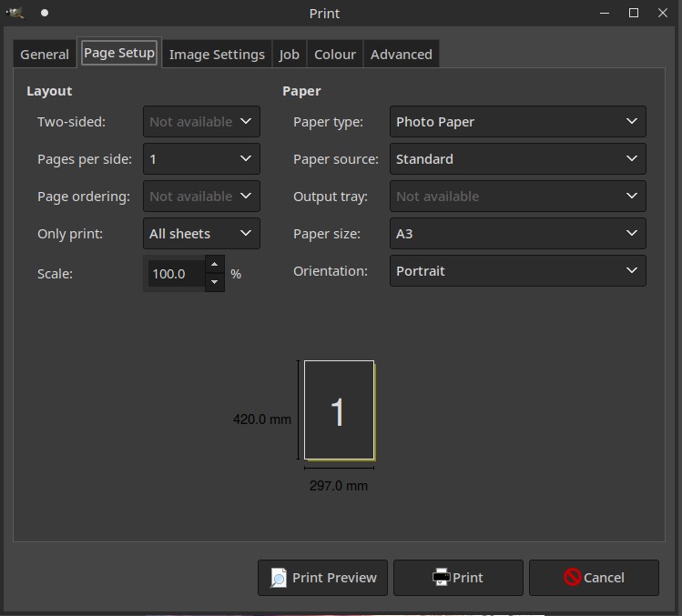Click the red cancel icon
The image size is (682, 616).
coord(572,578)
